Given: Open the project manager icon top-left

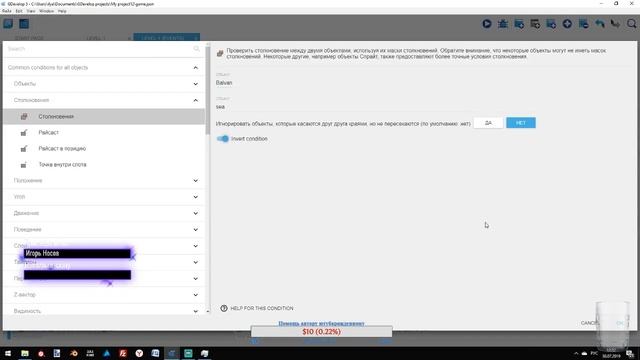Looking at the screenshot, I should pyautogui.click(x=8, y=24).
